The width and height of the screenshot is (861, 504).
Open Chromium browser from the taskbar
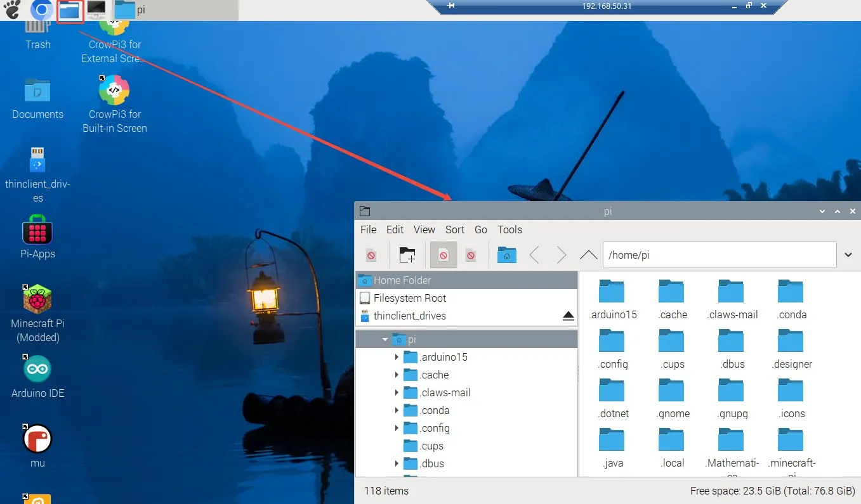point(42,10)
